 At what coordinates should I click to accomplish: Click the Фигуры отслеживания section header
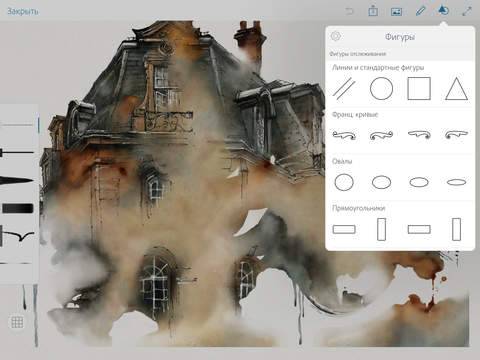click(x=357, y=54)
